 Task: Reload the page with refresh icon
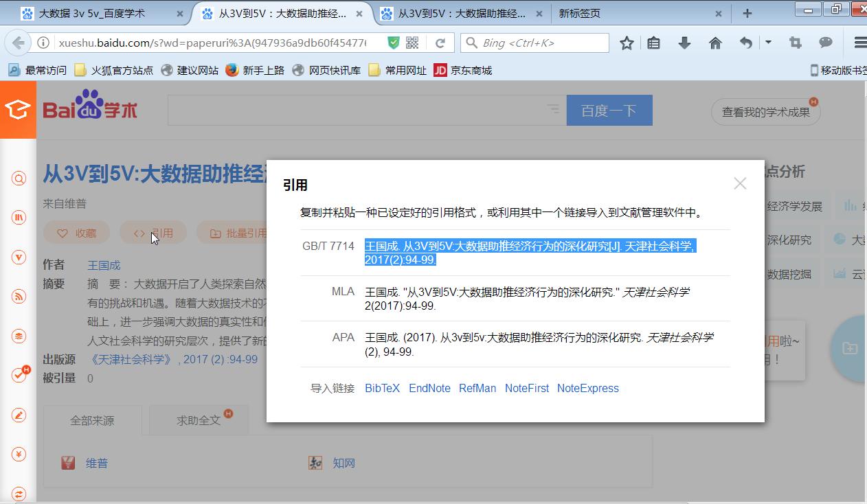440,43
